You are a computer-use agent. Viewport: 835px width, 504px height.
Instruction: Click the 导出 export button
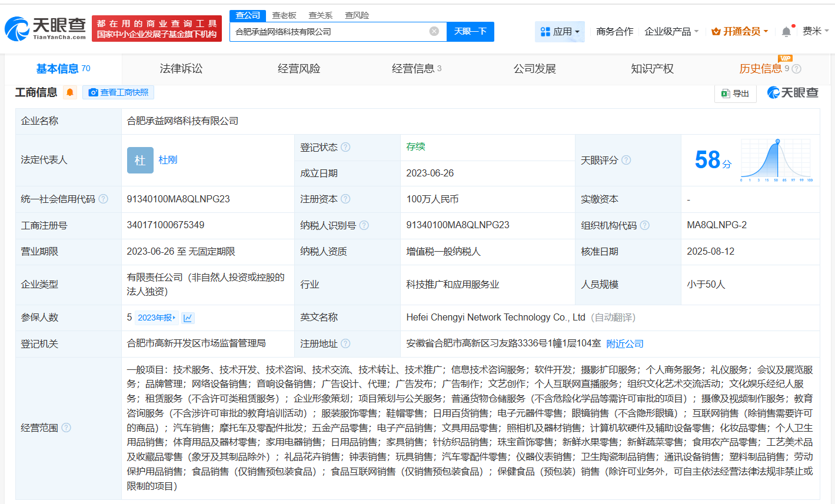pos(735,94)
